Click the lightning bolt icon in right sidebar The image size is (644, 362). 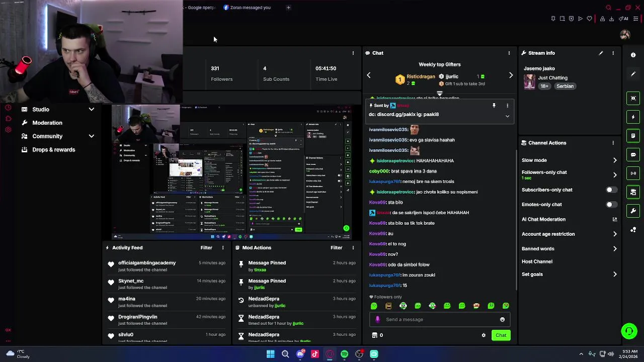[x=633, y=117]
